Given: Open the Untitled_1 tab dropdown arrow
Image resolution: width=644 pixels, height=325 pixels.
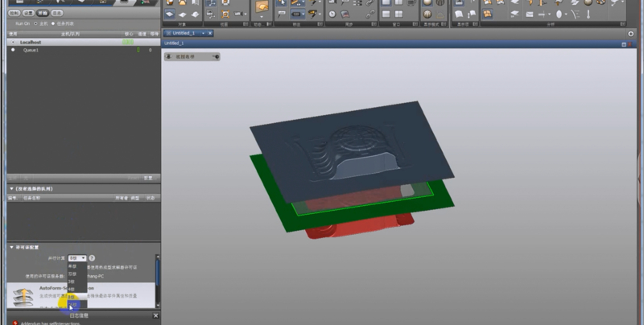Looking at the screenshot, I should point(203,33).
